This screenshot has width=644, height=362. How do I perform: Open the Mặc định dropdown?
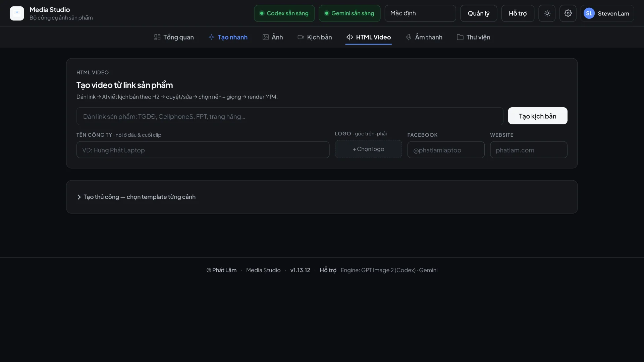(420, 13)
